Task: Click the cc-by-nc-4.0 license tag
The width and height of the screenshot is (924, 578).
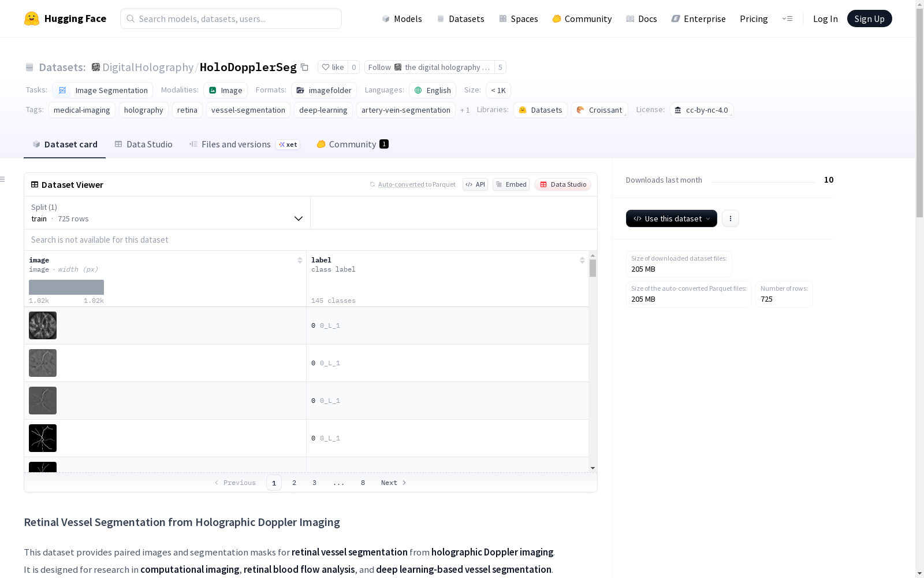Action: 702,110
